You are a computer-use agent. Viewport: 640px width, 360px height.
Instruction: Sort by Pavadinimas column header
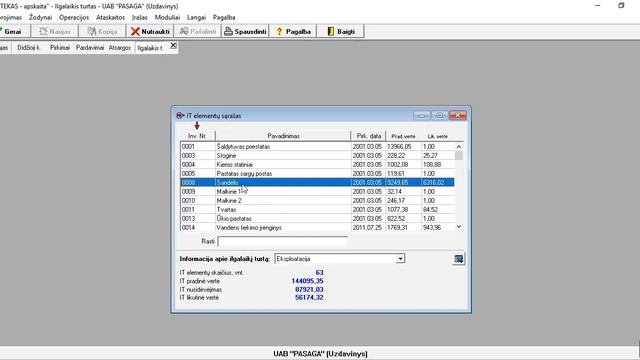tap(283, 136)
